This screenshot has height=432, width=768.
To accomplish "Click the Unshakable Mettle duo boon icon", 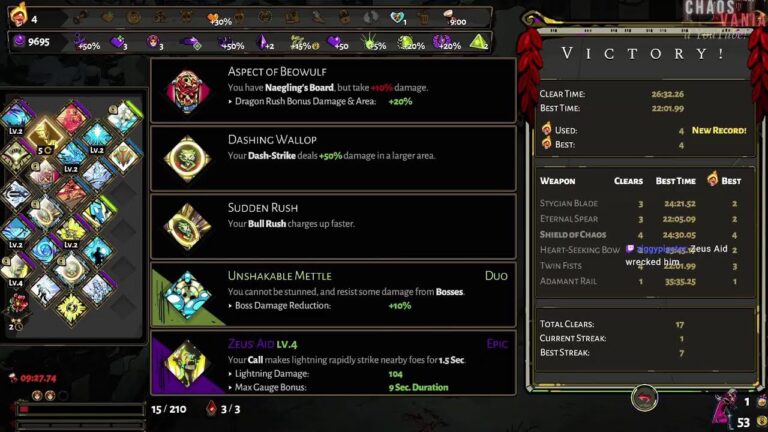I will click(187, 295).
